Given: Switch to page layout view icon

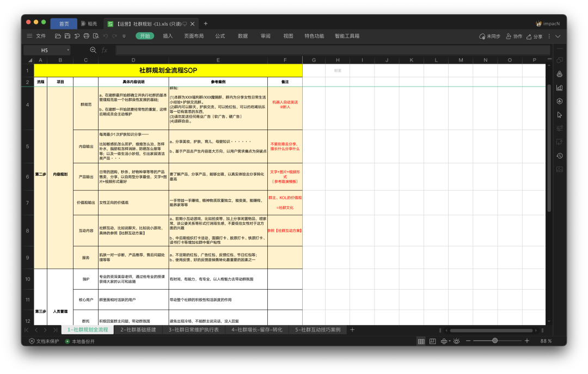Looking at the screenshot, I should (432, 341).
